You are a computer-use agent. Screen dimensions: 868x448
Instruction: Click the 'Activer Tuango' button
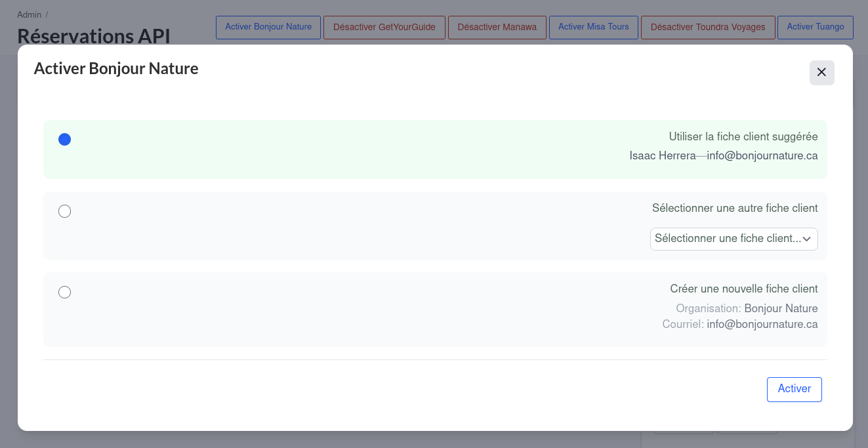tap(815, 28)
